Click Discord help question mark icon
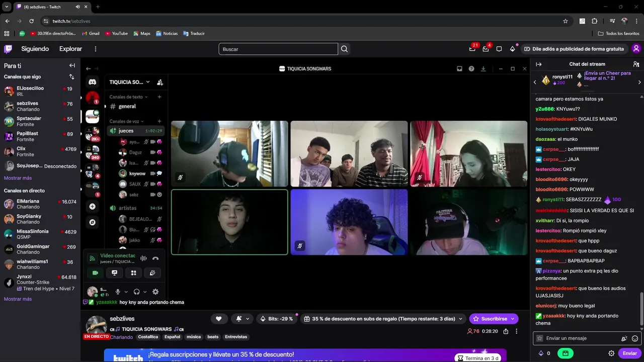644x362 pixels. 471,69
